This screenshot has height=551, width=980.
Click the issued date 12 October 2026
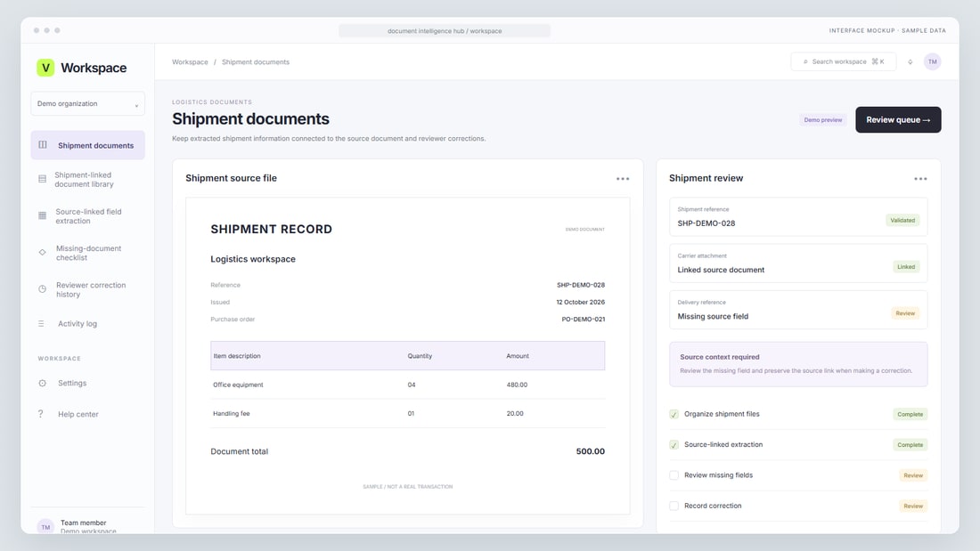(x=581, y=303)
